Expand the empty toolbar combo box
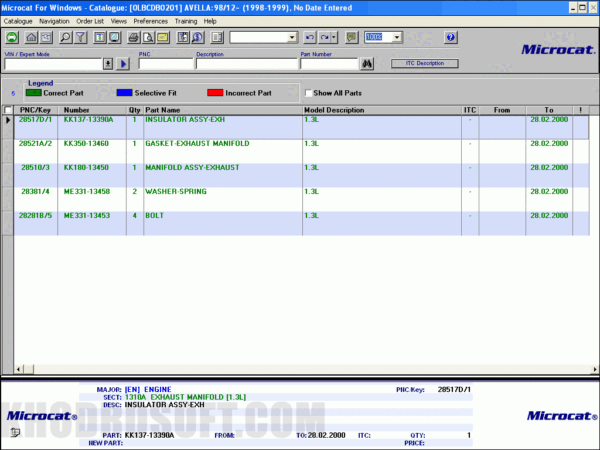Image resolution: width=600 pixels, height=450 pixels. coord(292,38)
